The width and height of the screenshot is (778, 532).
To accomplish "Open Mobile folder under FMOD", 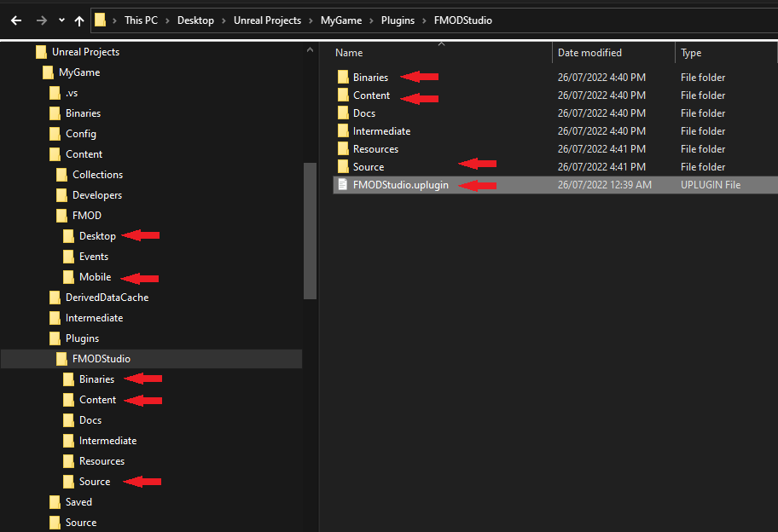I will [96, 277].
